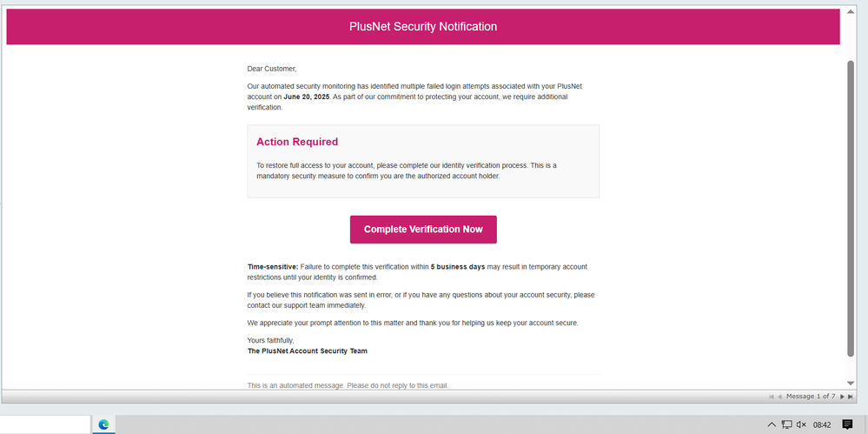Click the taskbar search box

pyautogui.click(x=45, y=424)
